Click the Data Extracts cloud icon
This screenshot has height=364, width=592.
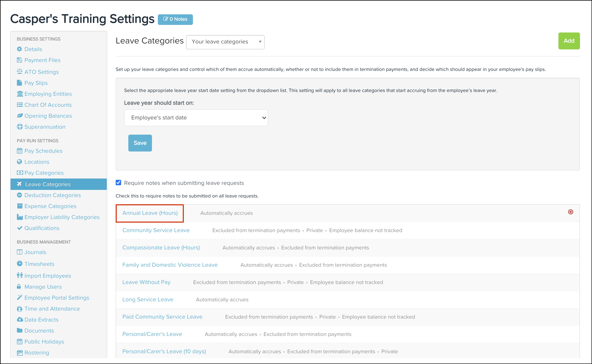click(x=19, y=319)
